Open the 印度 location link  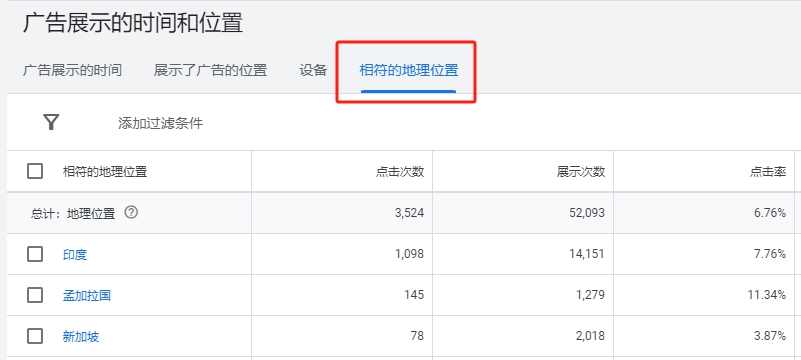[x=75, y=254]
